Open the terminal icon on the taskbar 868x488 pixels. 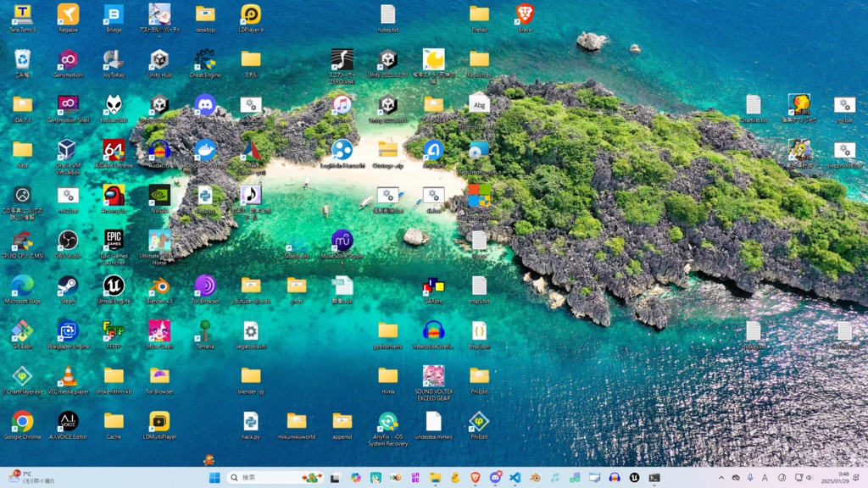pos(654,478)
